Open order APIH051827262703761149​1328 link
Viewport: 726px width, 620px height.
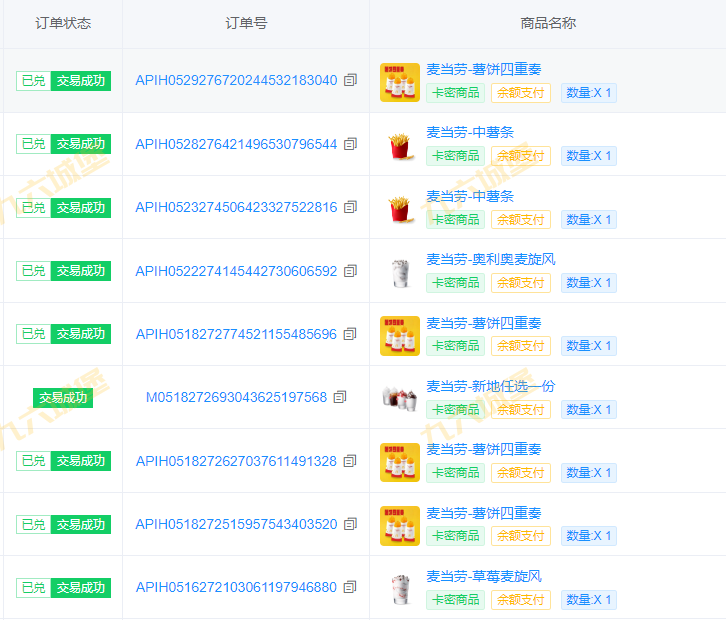coord(236,461)
